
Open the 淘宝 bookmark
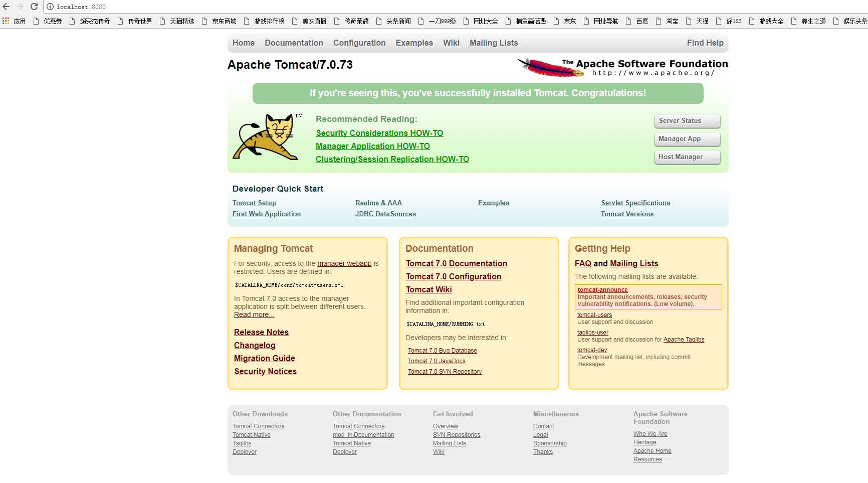[667, 21]
